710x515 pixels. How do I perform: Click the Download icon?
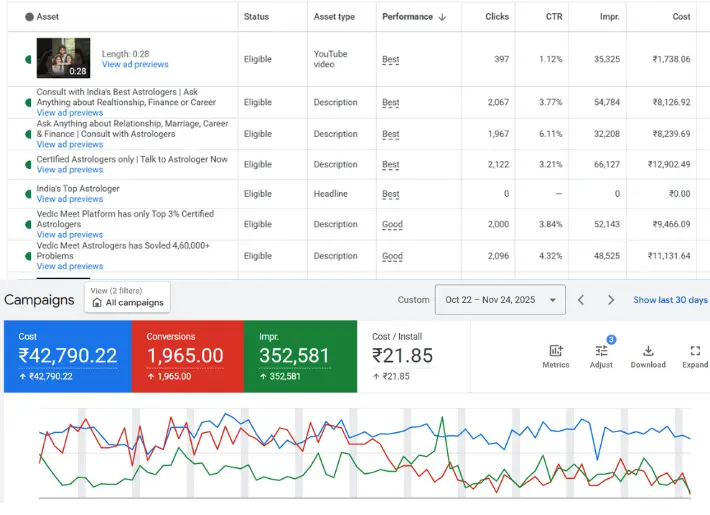648,351
